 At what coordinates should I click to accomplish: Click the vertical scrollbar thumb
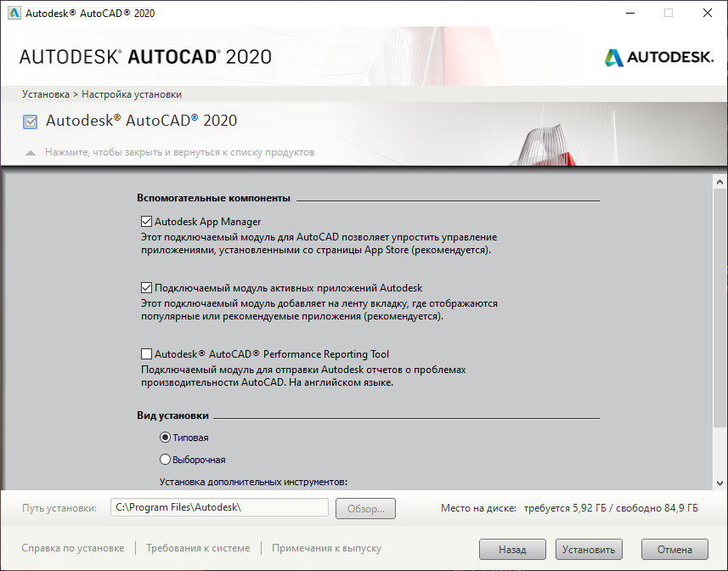coord(720,308)
